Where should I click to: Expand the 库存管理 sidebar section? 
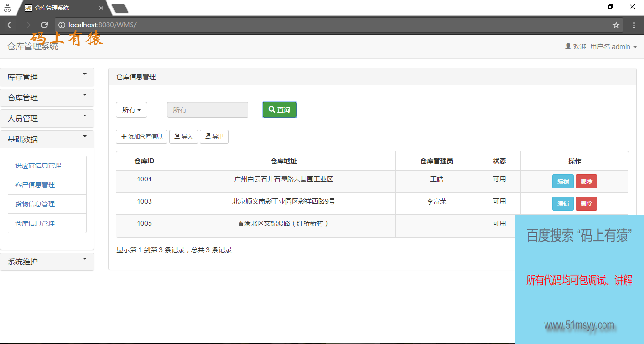click(47, 77)
